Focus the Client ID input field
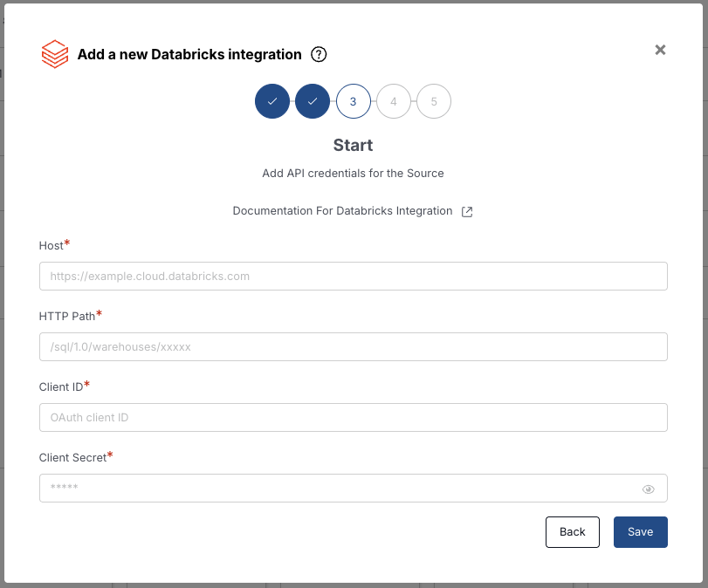This screenshot has width=708, height=588. [x=353, y=417]
